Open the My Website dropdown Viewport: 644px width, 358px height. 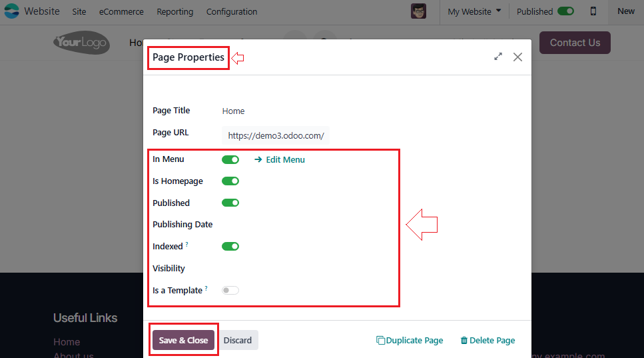click(x=474, y=11)
